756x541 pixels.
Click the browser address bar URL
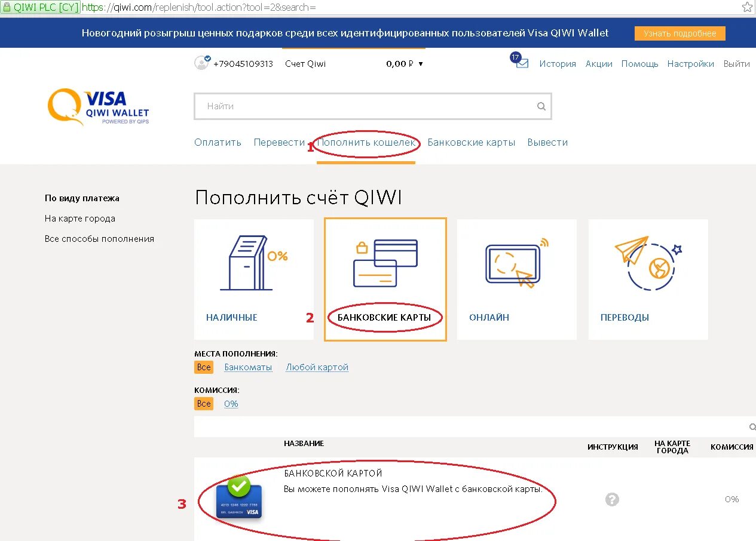coord(199,7)
